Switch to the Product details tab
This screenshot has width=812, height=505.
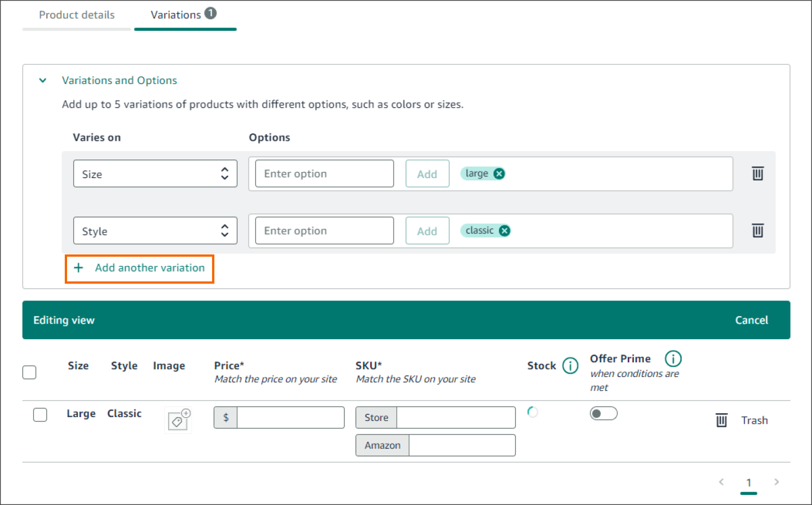[x=76, y=15]
